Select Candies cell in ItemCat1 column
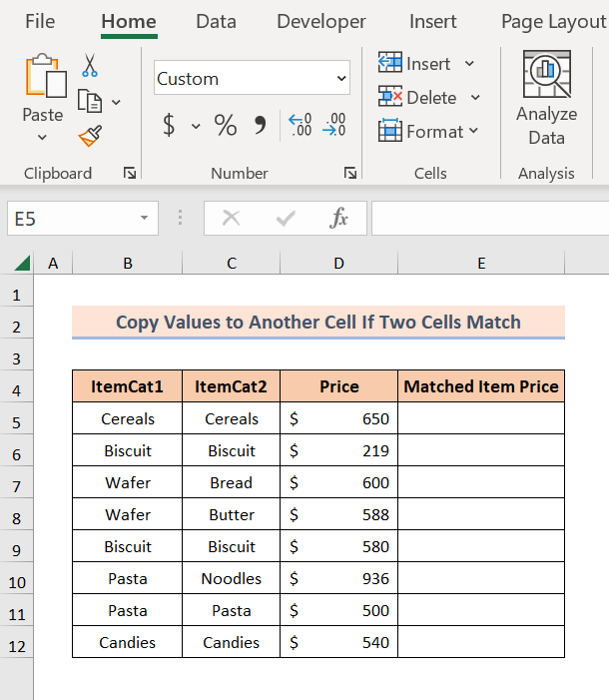609x700 pixels. point(127,642)
